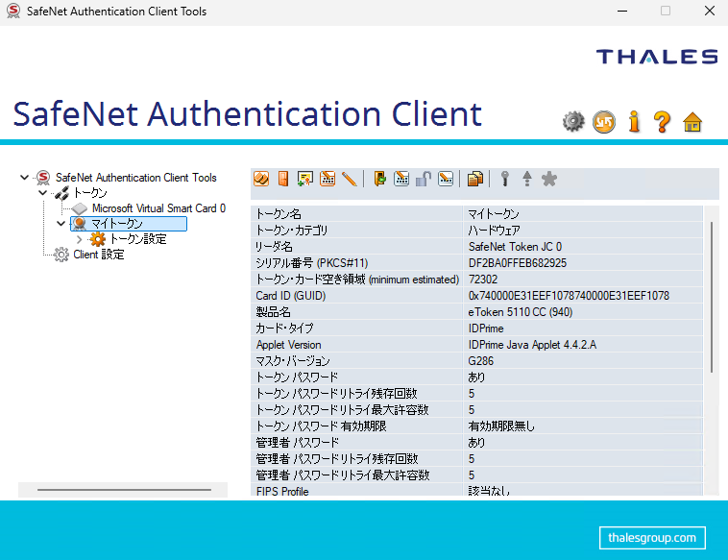This screenshot has width=728, height=560.
Task: Select Microsoft Virtual Smart Card 0
Action: pyautogui.click(x=158, y=208)
